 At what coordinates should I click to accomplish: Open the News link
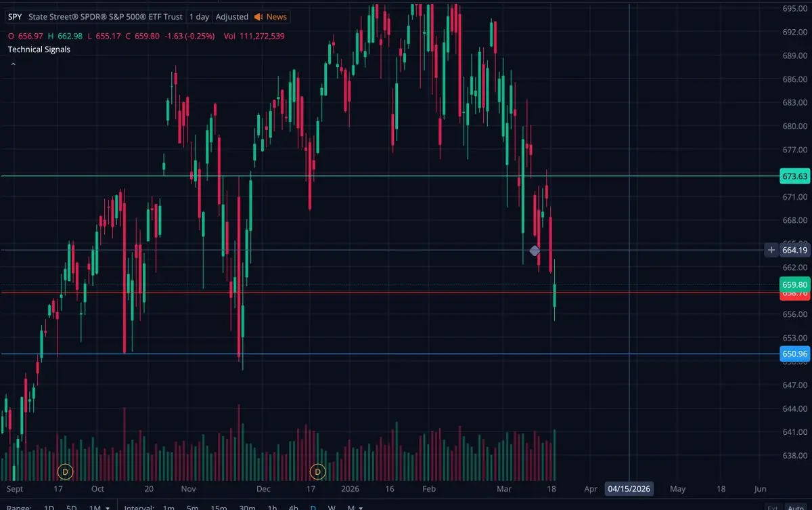tap(277, 17)
